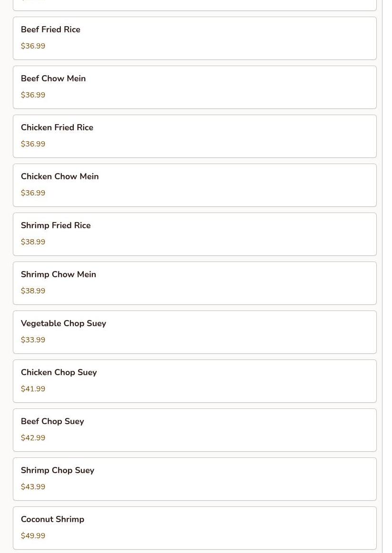Screen dimensions: 392x553
Task: Choose Chicken Fried Rice from the menu
Action: point(195,136)
